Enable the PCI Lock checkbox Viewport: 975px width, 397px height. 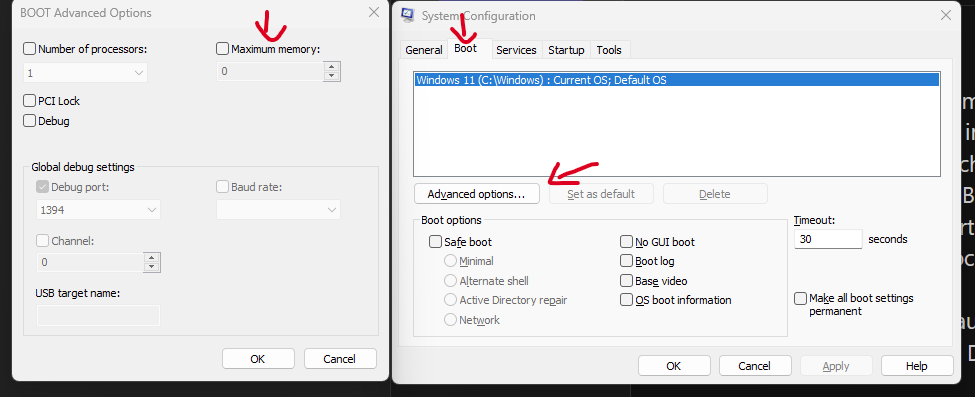pos(29,101)
